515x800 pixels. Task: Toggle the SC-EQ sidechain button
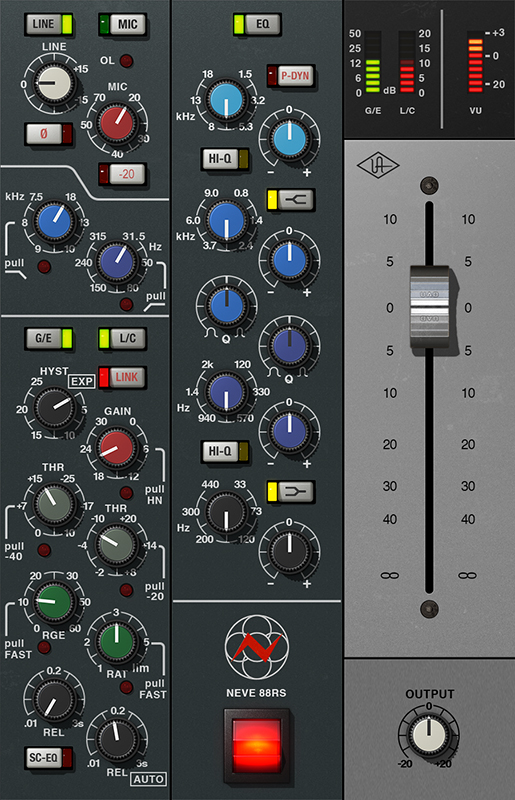pyautogui.click(x=49, y=757)
